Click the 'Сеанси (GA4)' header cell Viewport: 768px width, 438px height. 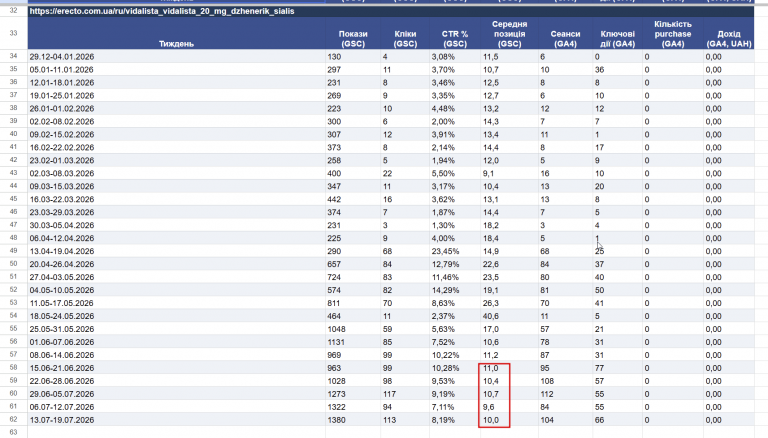point(565,33)
